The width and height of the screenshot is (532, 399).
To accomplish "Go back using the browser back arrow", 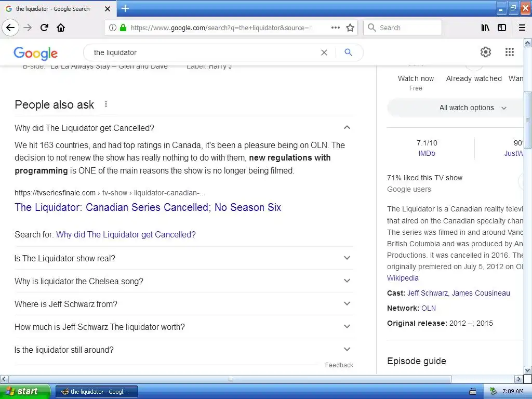I will [x=10, y=28].
